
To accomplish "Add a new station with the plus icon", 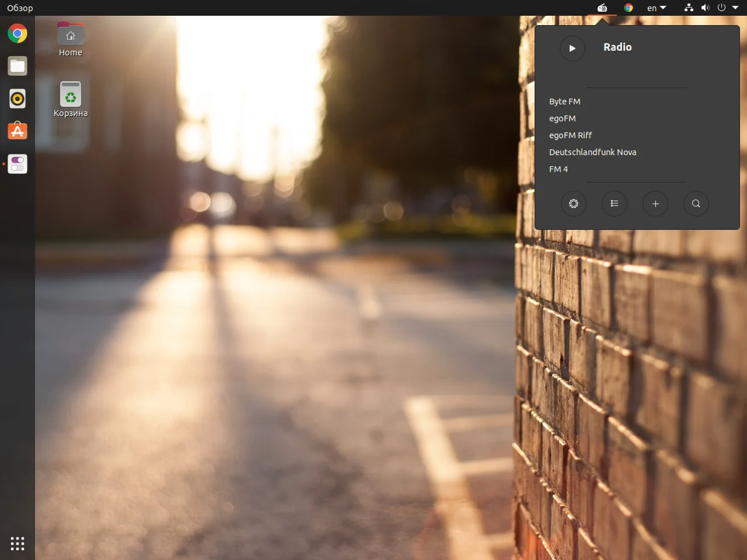I will pyautogui.click(x=655, y=204).
